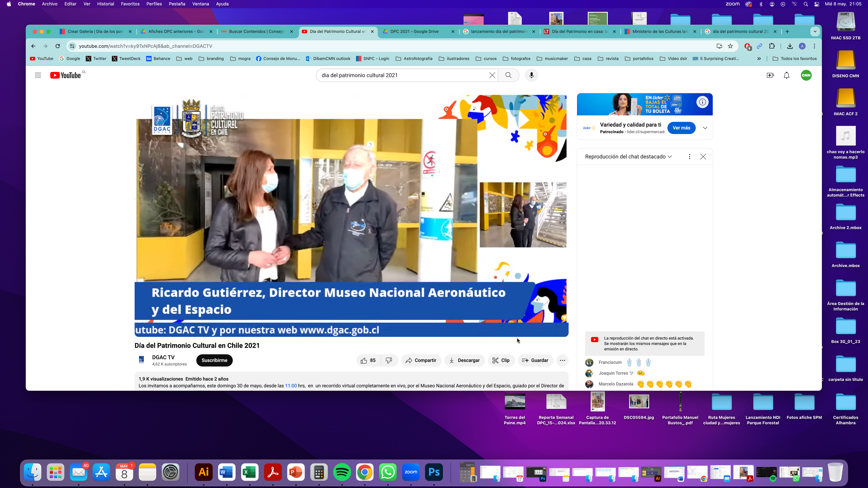Close the chat replay panel
This screenshot has width=868, height=488.
pos(703,157)
